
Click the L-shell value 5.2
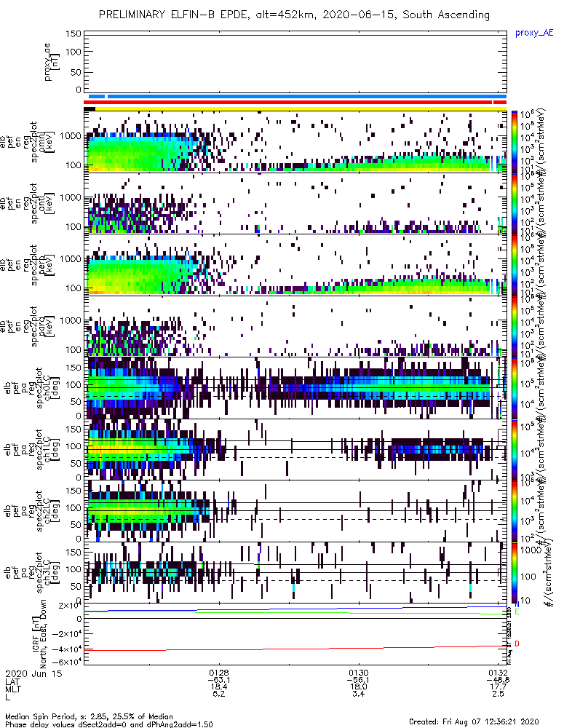tap(218, 694)
